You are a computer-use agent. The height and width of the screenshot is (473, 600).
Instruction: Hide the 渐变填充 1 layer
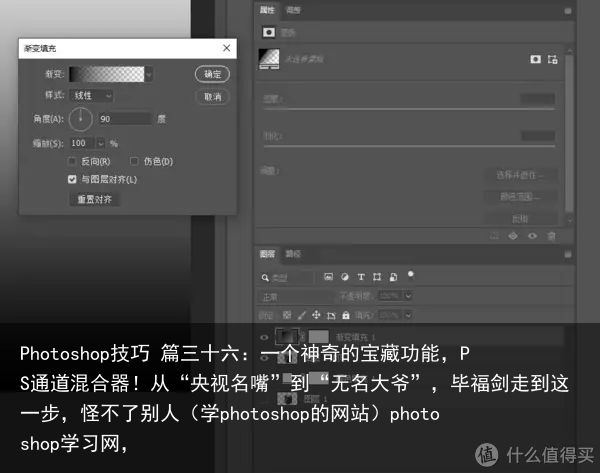(x=264, y=337)
